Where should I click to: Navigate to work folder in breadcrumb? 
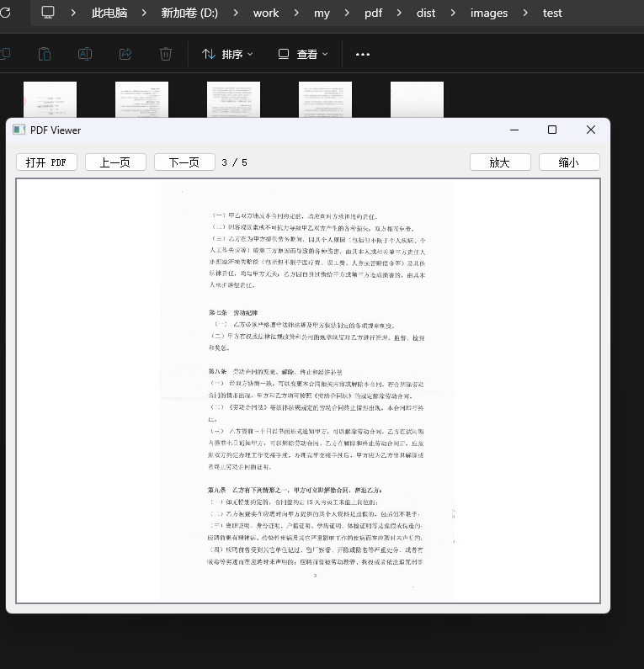[x=266, y=13]
